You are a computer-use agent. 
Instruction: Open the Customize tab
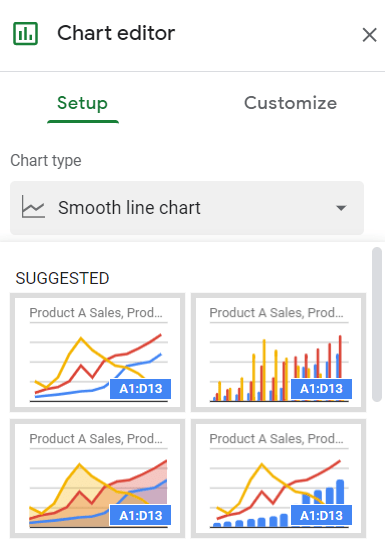coord(290,103)
